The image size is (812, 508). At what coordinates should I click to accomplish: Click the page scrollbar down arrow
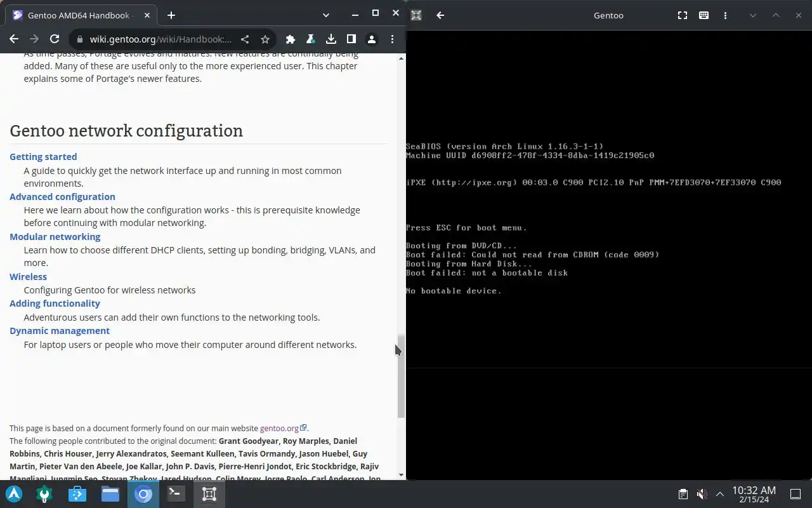(401, 475)
